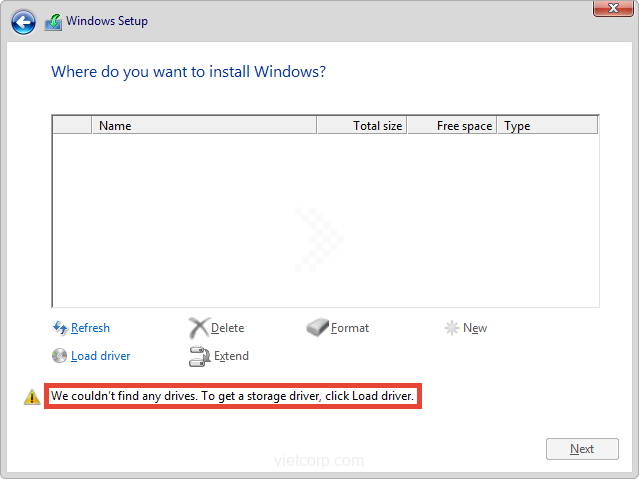Click the Refresh arrows icon
639x479 pixels.
tap(60, 328)
